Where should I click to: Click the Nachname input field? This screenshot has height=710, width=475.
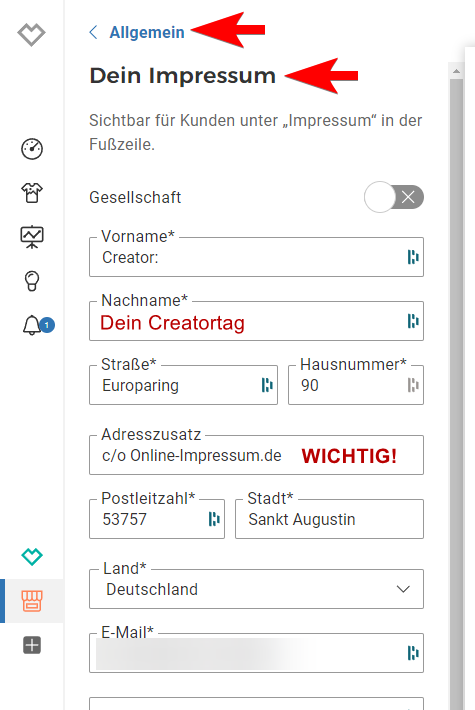pyautogui.click(x=256, y=321)
